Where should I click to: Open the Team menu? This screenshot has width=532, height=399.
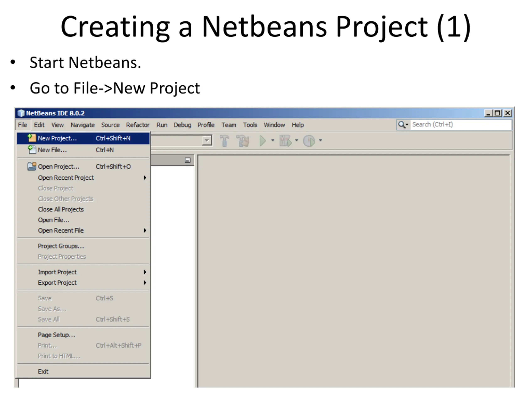(x=229, y=125)
